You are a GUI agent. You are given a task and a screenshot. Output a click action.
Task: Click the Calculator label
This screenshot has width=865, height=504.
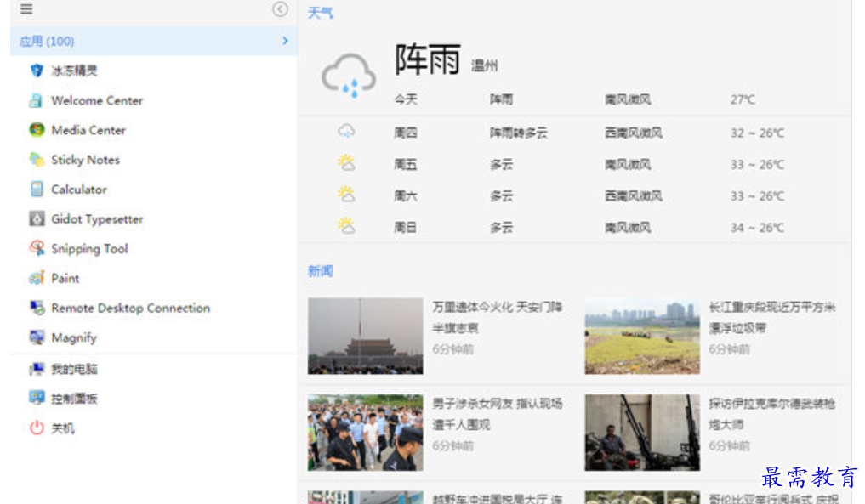(x=79, y=190)
